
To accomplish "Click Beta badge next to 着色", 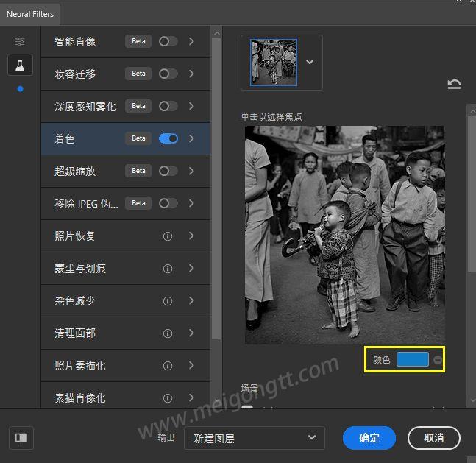I will [138, 138].
